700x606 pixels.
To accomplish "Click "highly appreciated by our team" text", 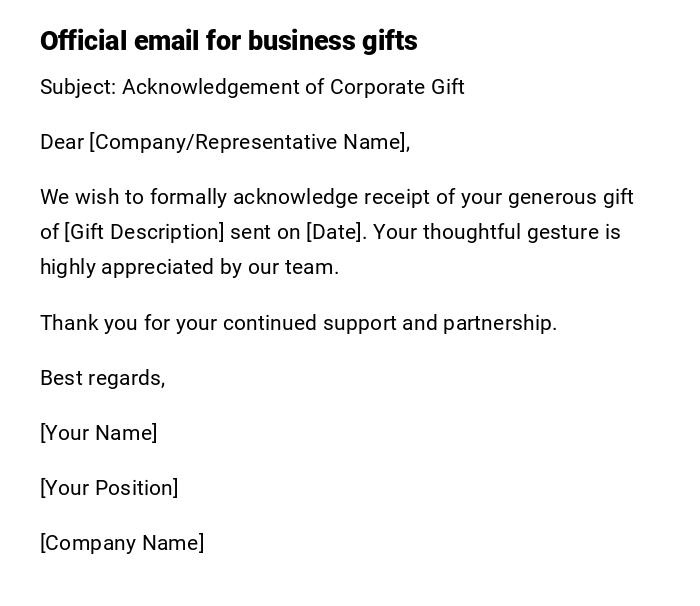I will (x=188, y=267).
